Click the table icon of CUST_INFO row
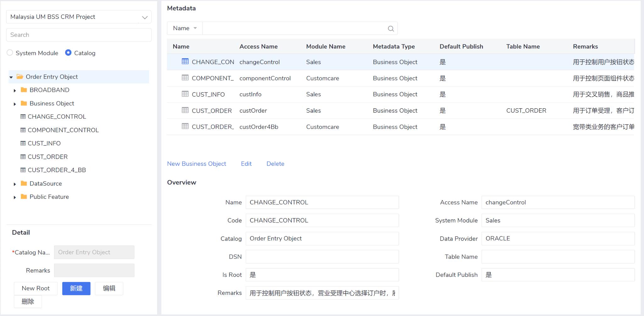The image size is (644, 316). [x=185, y=94]
